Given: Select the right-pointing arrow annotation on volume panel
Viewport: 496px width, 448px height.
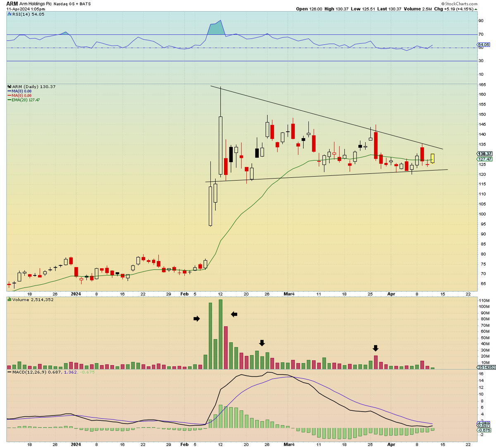Looking at the screenshot, I should (196, 319).
